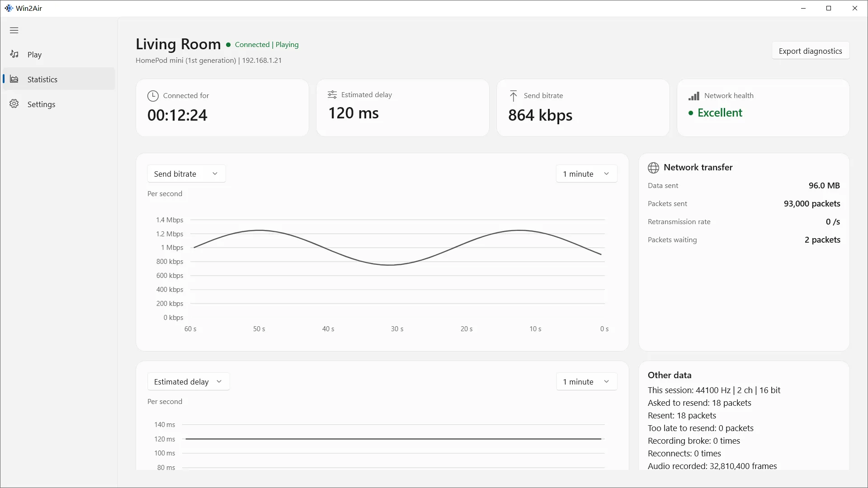Click the Win2Air app logo icon

(x=9, y=8)
